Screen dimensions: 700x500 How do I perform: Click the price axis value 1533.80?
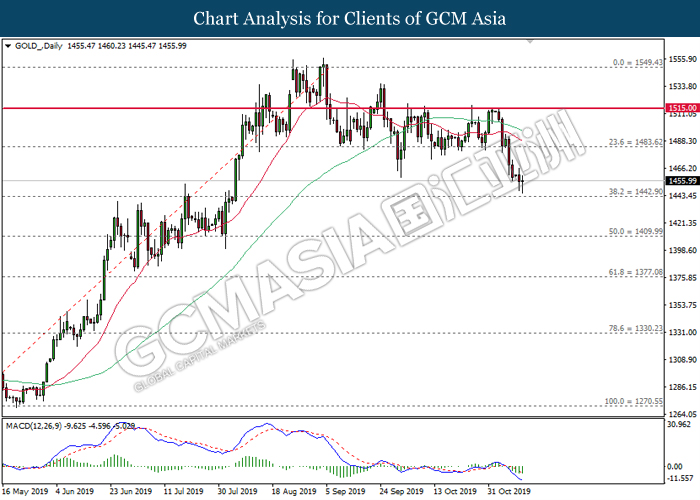point(683,86)
